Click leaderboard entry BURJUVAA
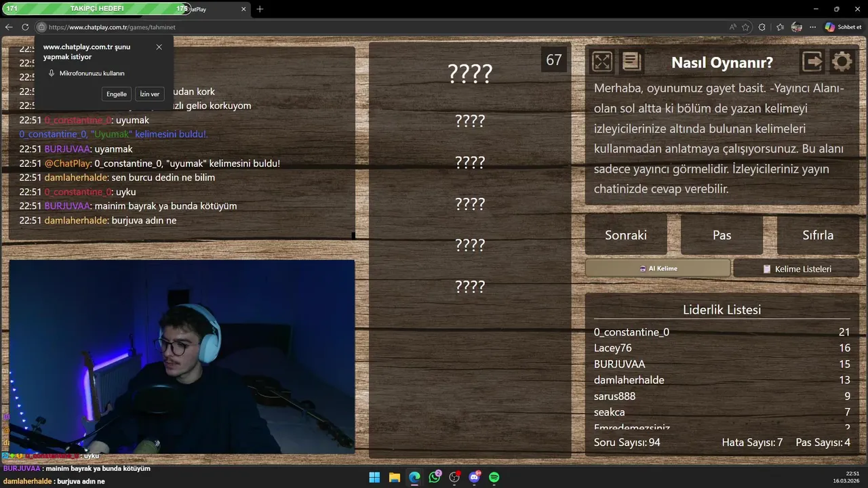This screenshot has height=488, width=868. click(x=619, y=364)
